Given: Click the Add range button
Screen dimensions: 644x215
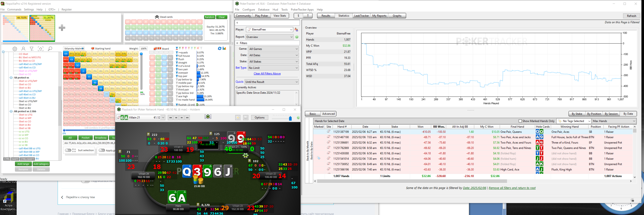Looking at the screenshot, I should (23, 164).
